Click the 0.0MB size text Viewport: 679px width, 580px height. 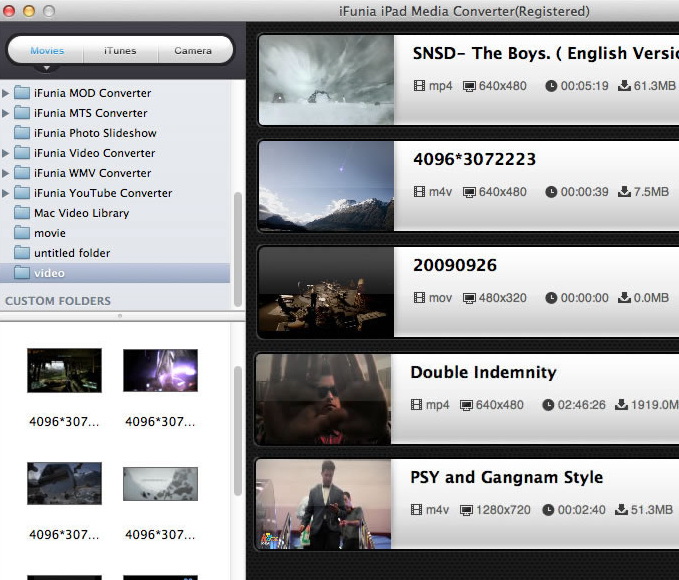(x=651, y=298)
